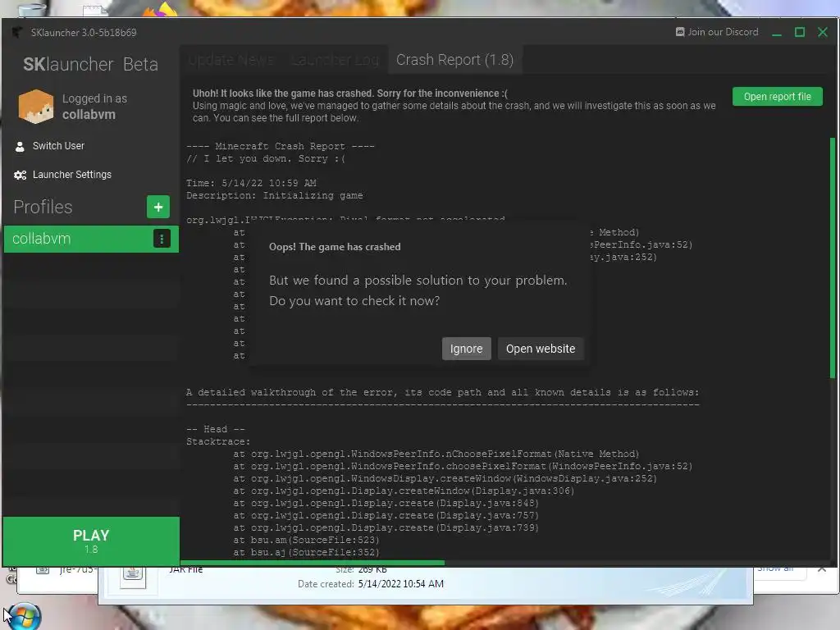Click 'Logged in as collabvm' text
Screen dimensions: 840x630
click(x=94, y=107)
